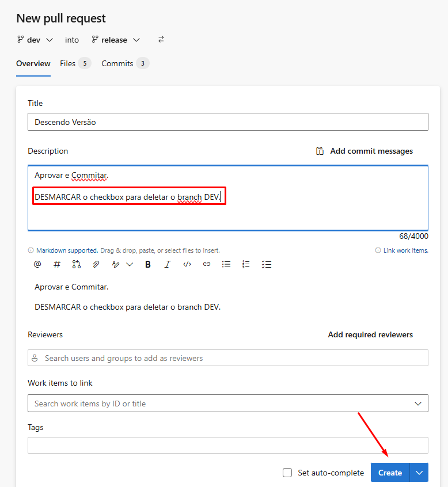Image resolution: width=448 pixels, height=487 pixels.
Task: Click the Title input field
Action: 228,122
